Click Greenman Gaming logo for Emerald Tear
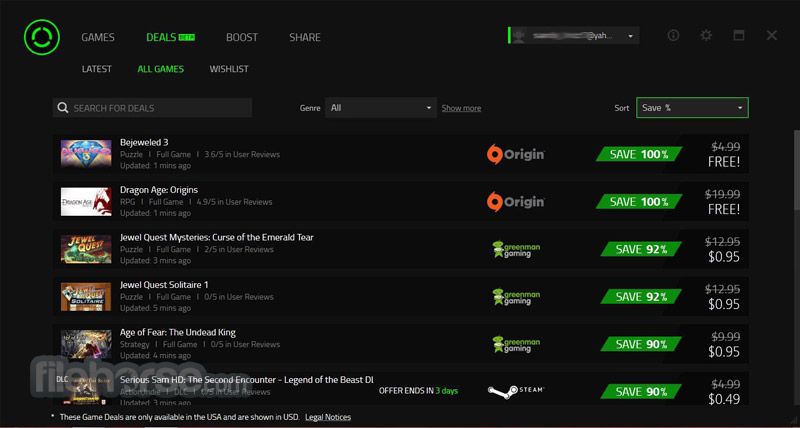 pos(516,249)
